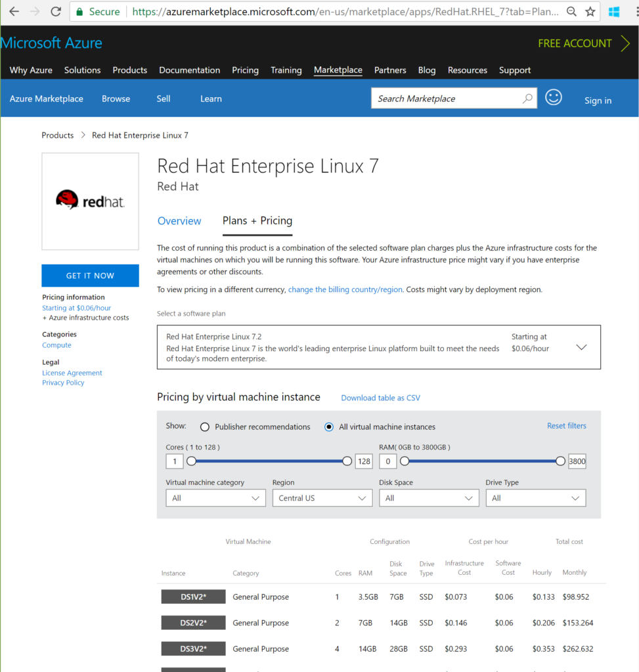
Task: Click Products in the breadcrumb
Action: [58, 135]
